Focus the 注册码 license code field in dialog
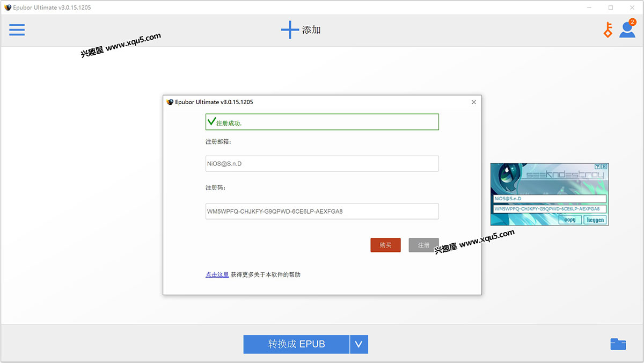The height and width of the screenshot is (363, 644). click(322, 211)
